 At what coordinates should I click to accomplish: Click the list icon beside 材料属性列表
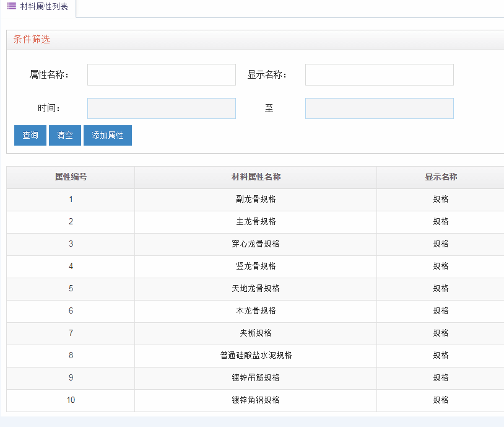12,6
